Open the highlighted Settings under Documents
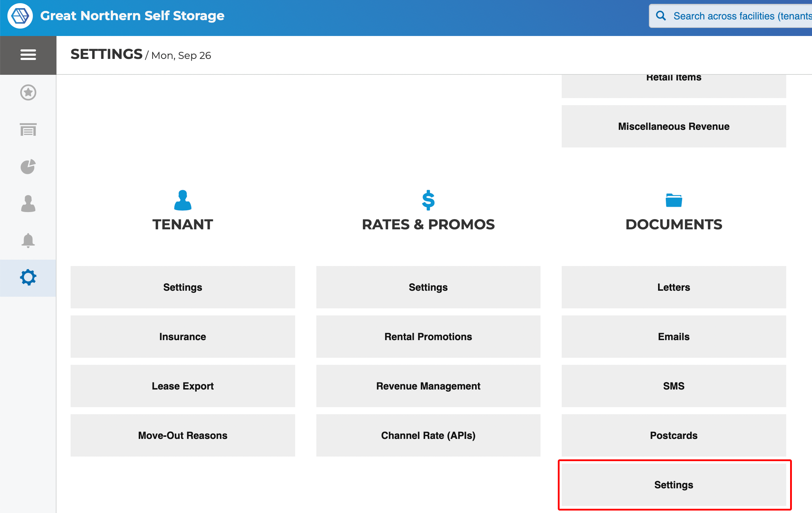The height and width of the screenshot is (513, 812). pyautogui.click(x=673, y=485)
